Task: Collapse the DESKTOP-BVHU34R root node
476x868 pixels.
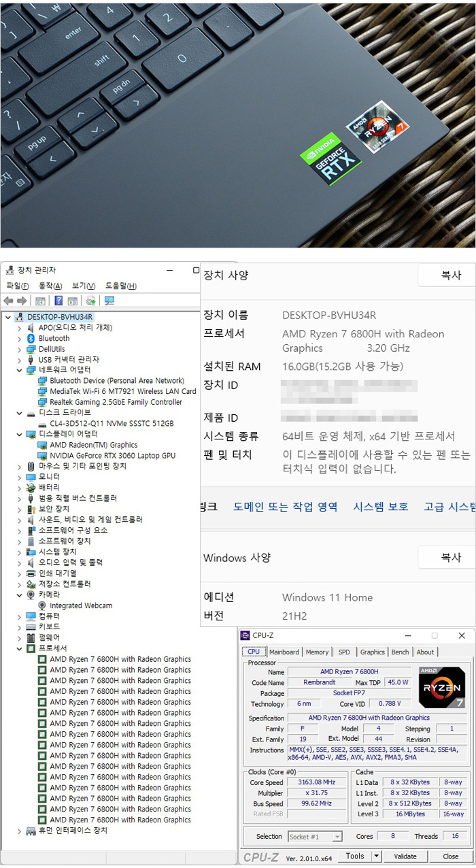Action: [7, 317]
